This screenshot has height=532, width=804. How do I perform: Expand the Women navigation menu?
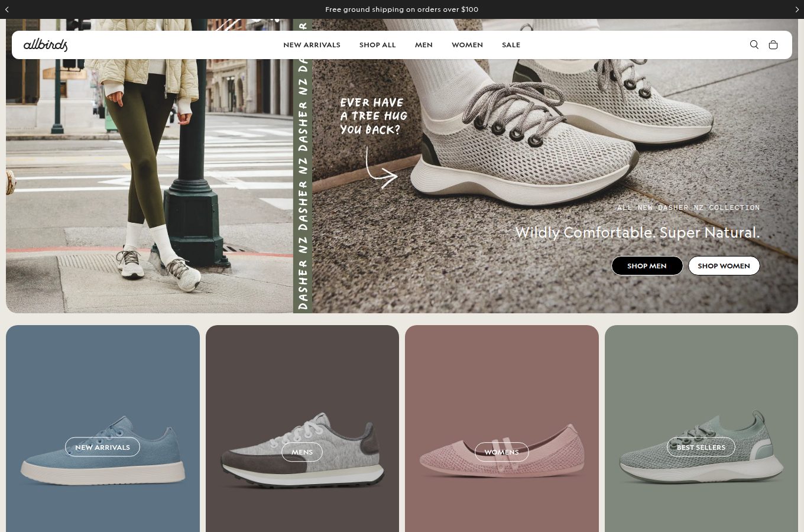click(467, 45)
